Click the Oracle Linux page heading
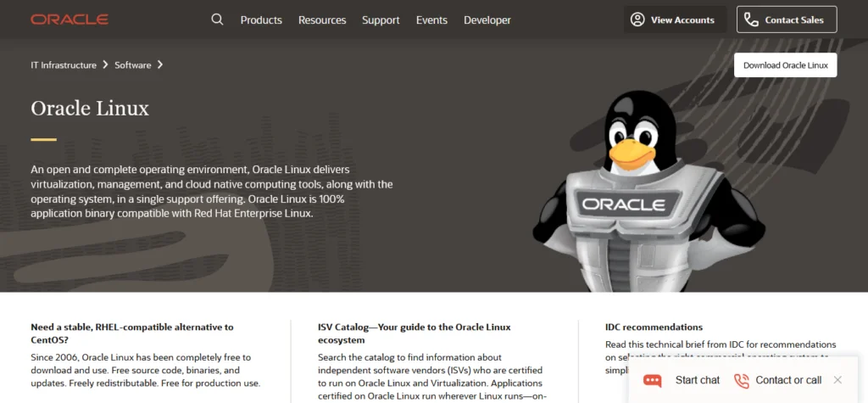The width and height of the screenshot is (868, 403). (x=90, y=108)
